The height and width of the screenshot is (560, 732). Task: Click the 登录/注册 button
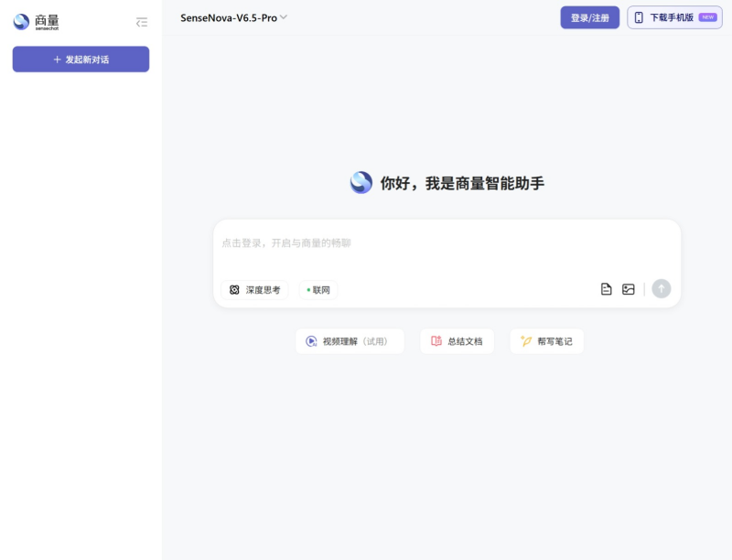click(x=589, y=17)
